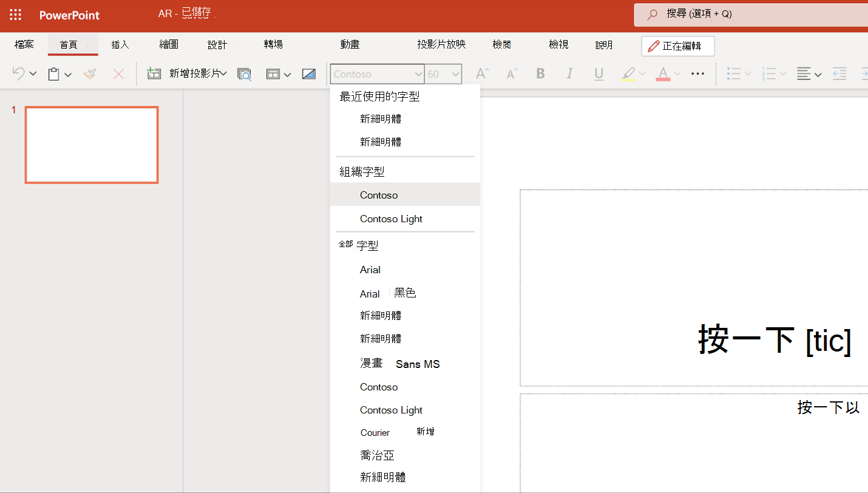This screenshot has width=868, height=493.
Task: Click the numbered list icon
Action: click(x=769, y=74)
